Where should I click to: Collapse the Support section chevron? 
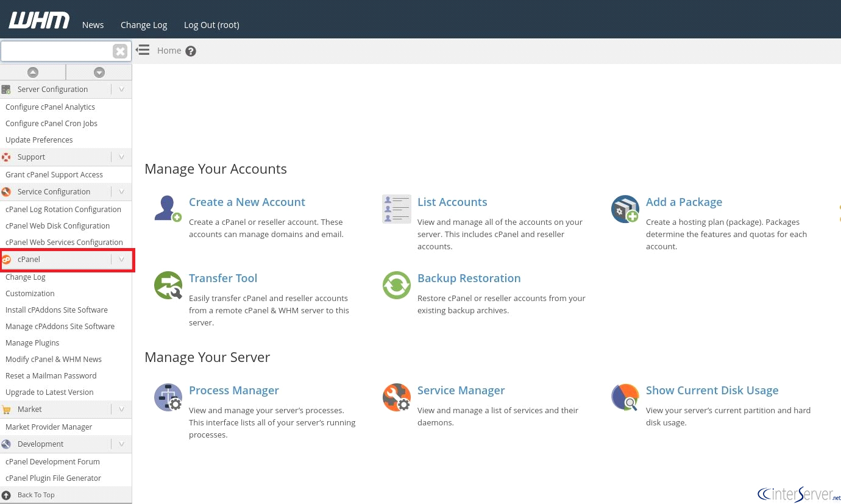121,157
